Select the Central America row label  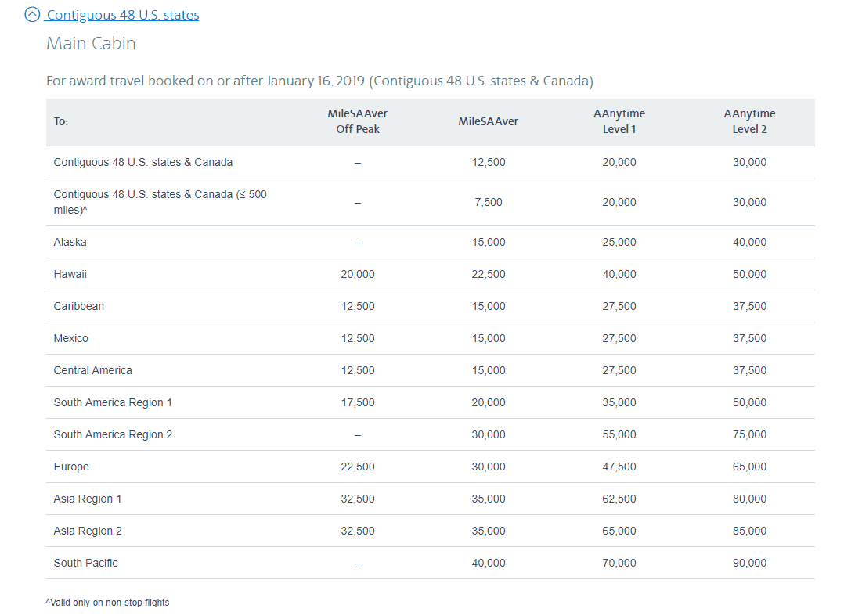click(x=93, y=370)
